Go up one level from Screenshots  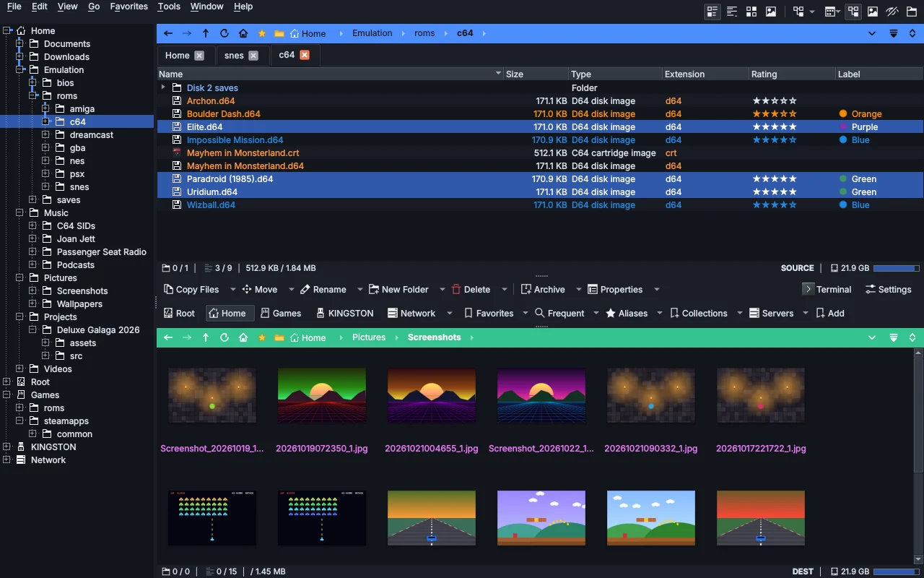pyautogui.click(x=206, y=337)
